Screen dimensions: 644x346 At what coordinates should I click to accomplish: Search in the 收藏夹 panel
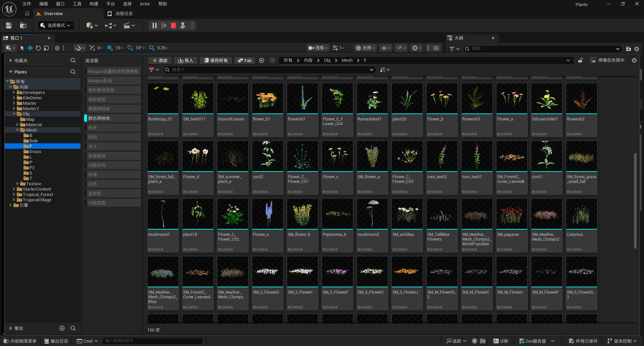pos(73,60)
